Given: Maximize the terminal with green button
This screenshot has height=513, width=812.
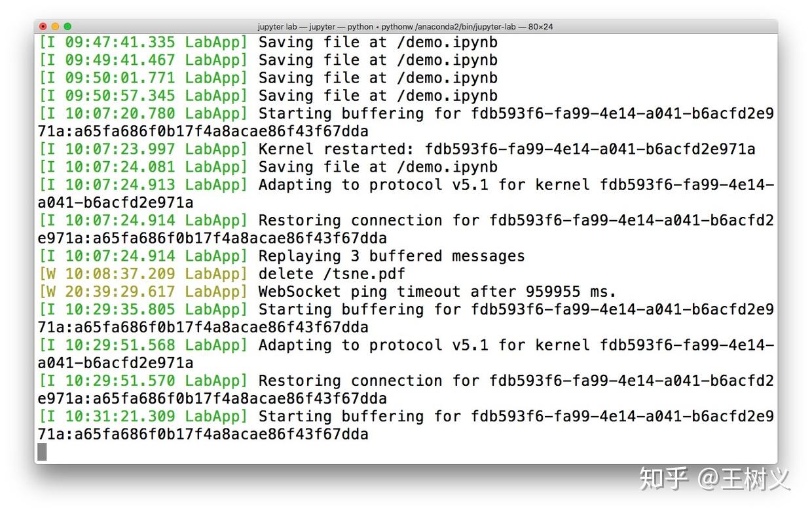Looking at the screenshot, I should (67, 26).
